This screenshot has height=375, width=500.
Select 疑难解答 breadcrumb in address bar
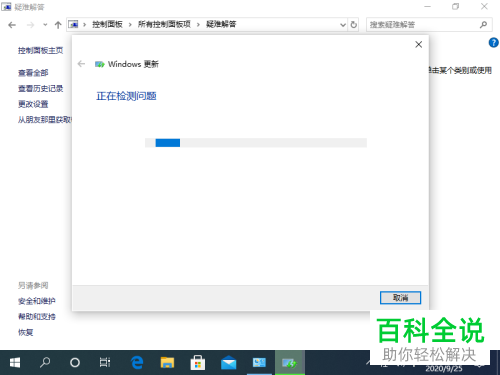click(221, 24)
